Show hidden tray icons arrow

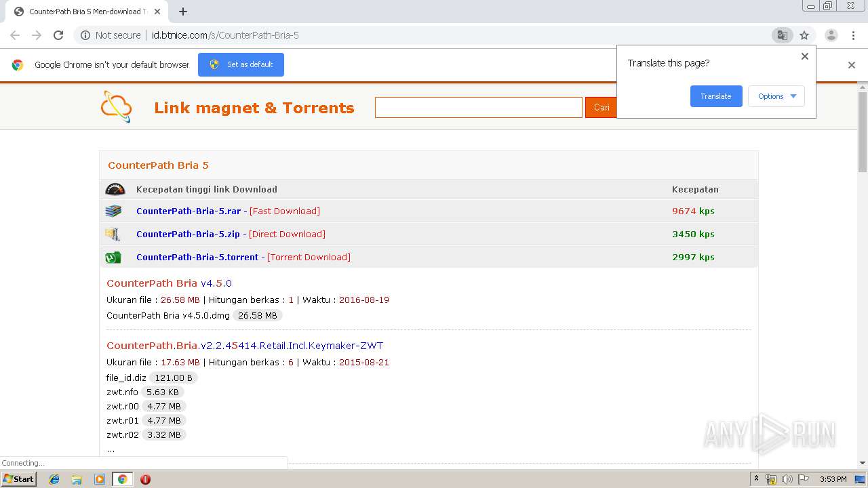(x=756, y=479)
